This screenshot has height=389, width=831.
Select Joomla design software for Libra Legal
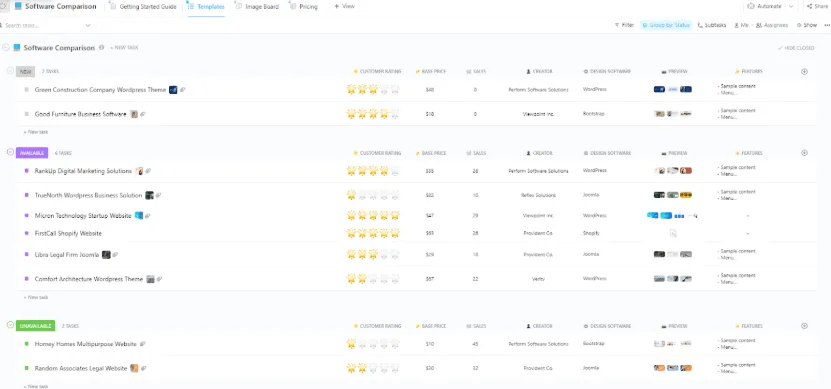590,254
